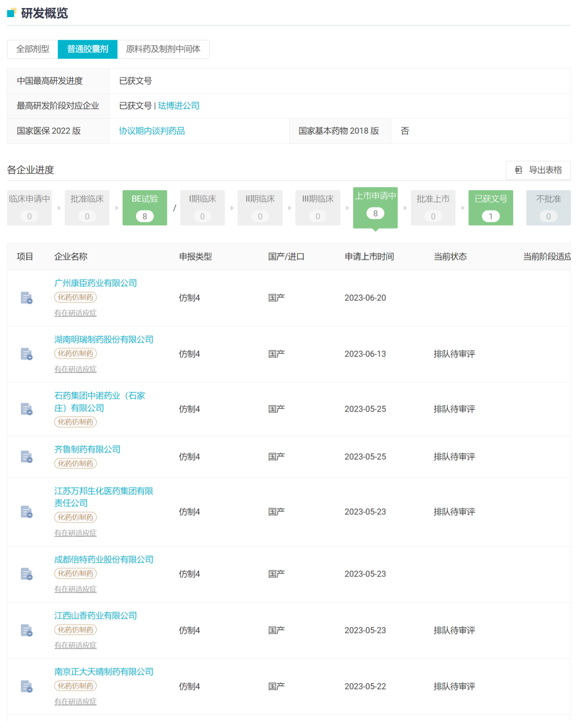Viewport: 578px width, 728px height.
Task: Open 江西山香药业有限公司 company link
Action: pyautogui.click(x=96, y=616)
